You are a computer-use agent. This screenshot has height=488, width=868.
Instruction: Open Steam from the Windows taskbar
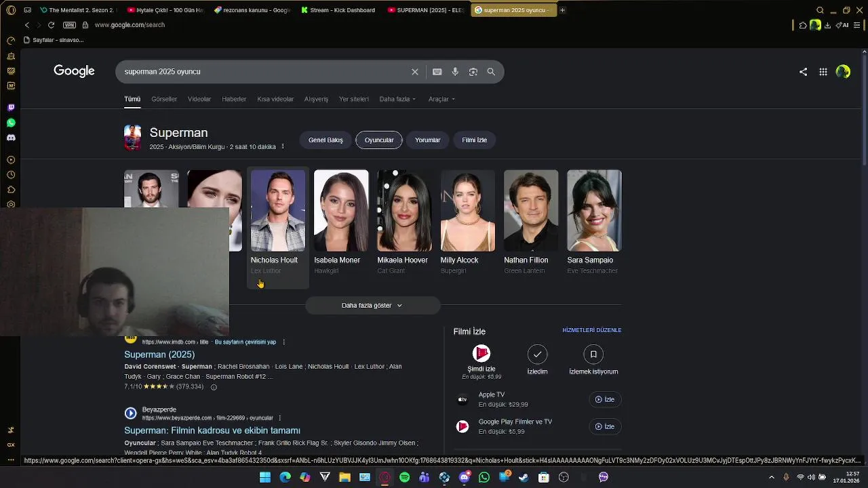coord(524,477)
